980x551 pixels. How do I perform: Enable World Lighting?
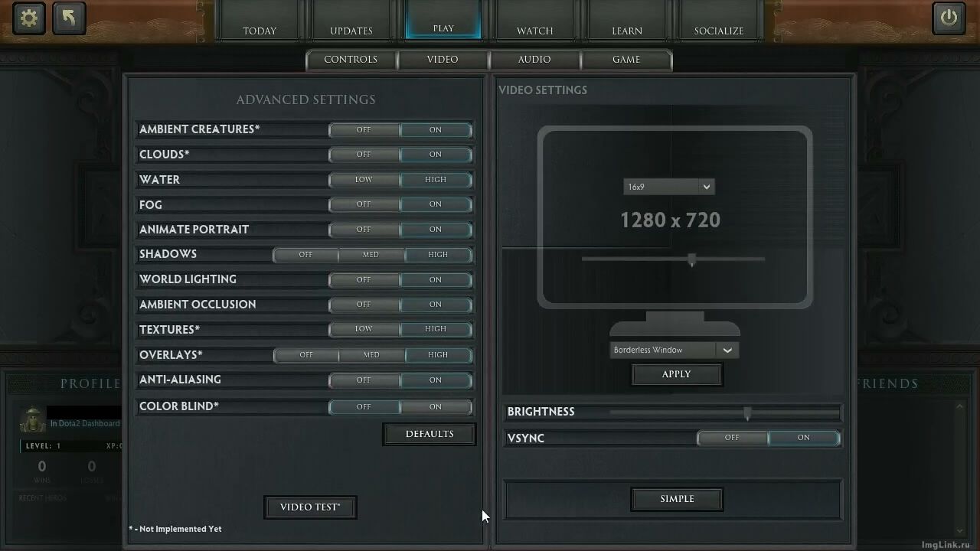tap(436, 280)
